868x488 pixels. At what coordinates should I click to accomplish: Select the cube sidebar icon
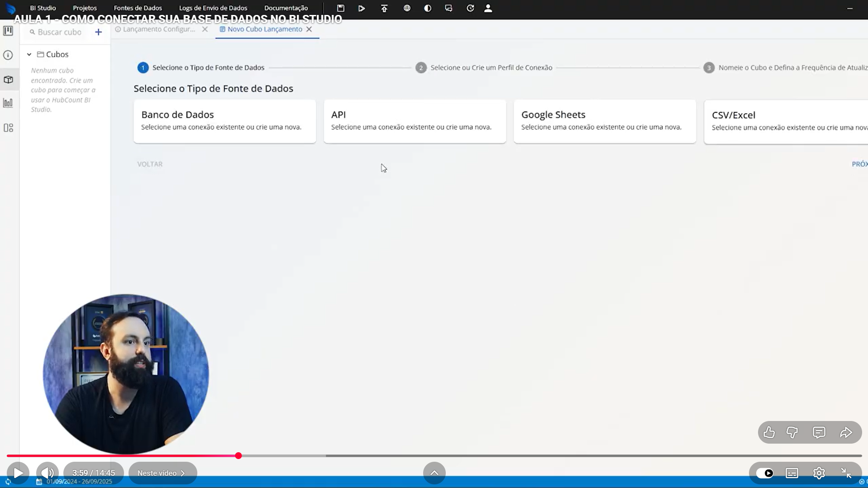[8, 80]
